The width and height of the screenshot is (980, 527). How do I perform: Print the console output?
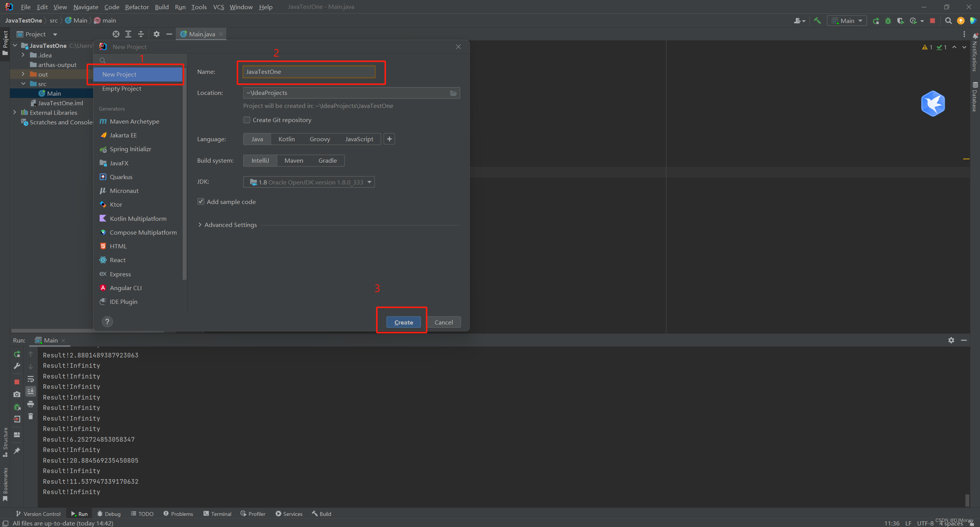coord(31,404)
